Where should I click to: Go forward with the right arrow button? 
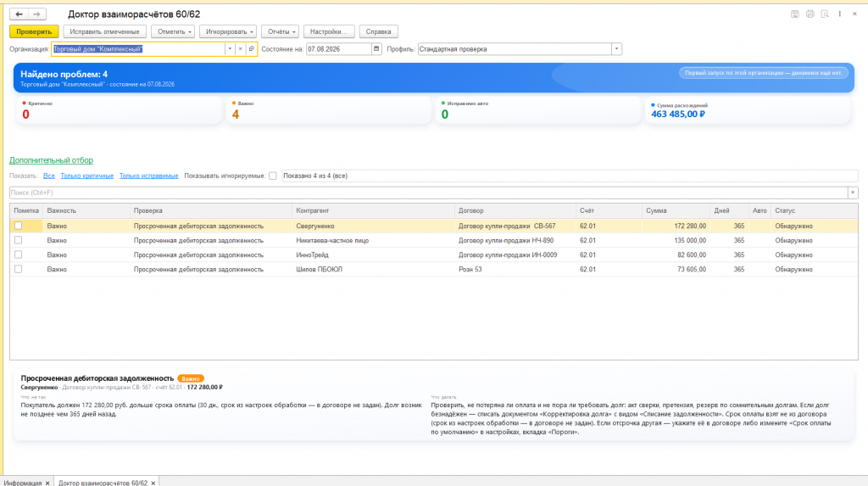click(x=37, y=14)
